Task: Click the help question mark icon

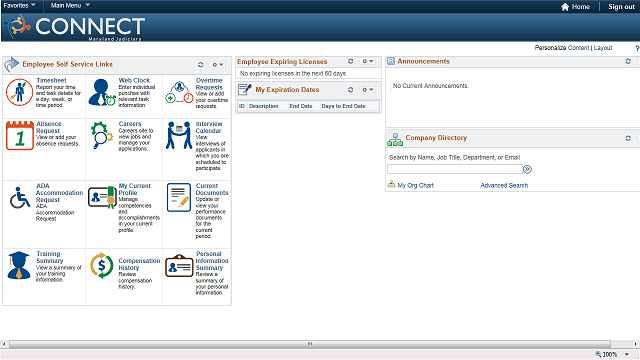Action: pyautogui.click(x=637, y=48)
